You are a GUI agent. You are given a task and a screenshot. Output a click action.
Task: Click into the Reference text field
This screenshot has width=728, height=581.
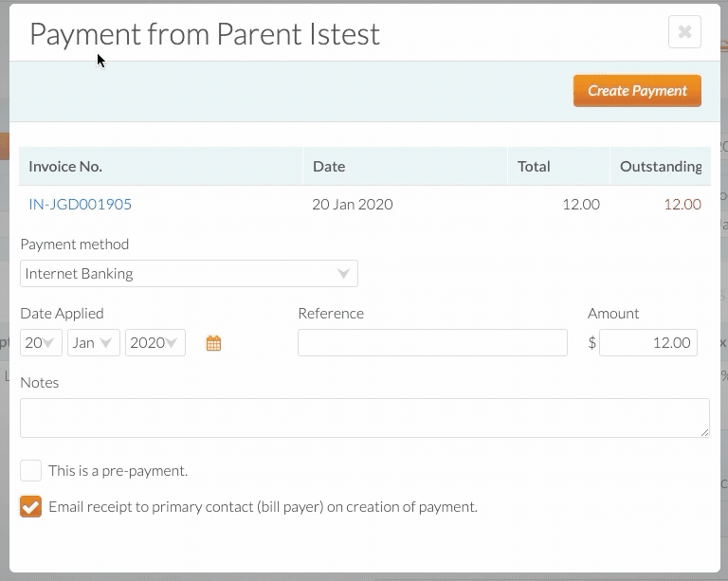[x=432, y=343]
